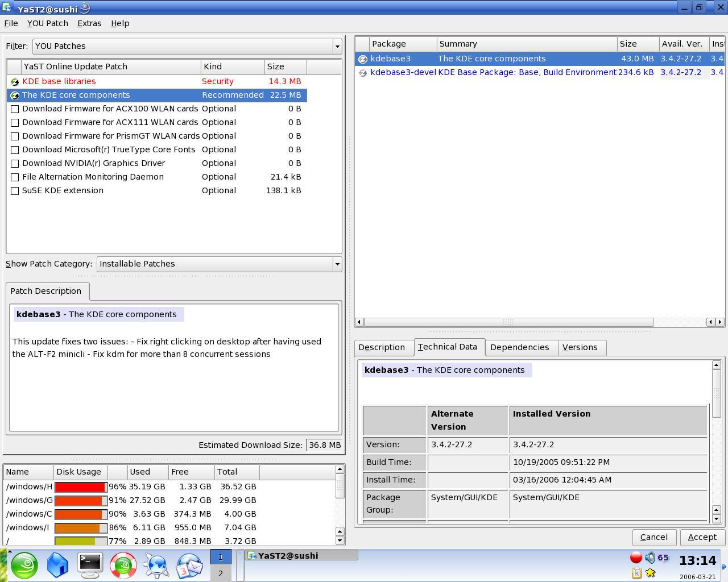Check Download Firmware for ACX111 WLAN cards
Viewport: 728px width, 582px height.
[15, 123]
